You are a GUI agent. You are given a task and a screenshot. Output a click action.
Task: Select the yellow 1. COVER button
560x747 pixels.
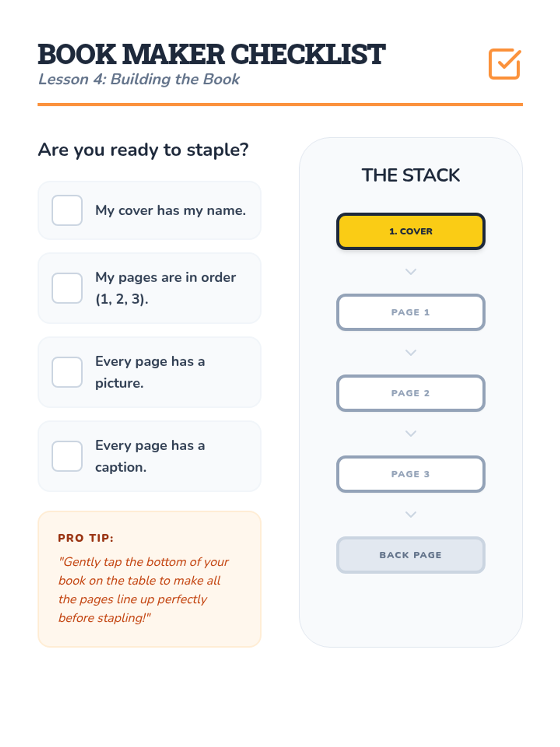pyautogui.click(x=411, y=231)
